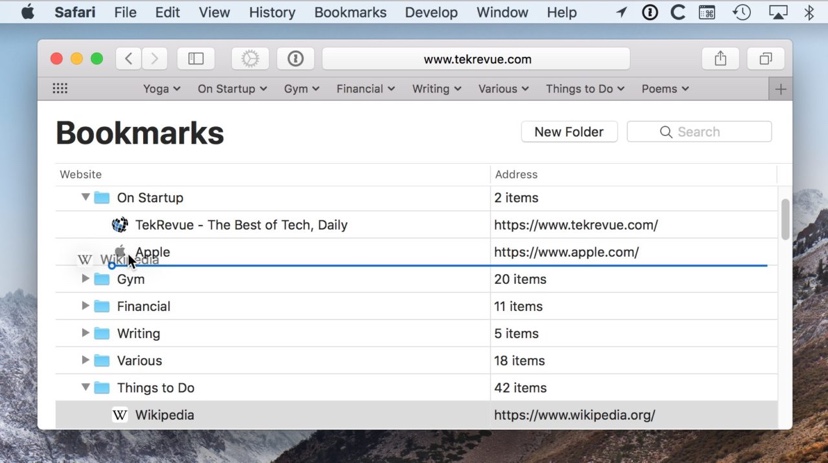Click the Website column header

click(81, 174)
